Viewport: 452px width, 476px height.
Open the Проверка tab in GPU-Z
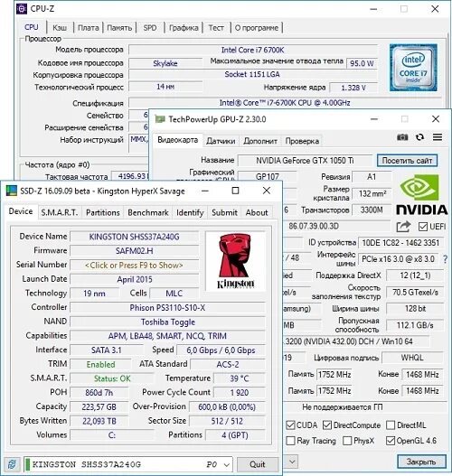click(x=302, y=141)
